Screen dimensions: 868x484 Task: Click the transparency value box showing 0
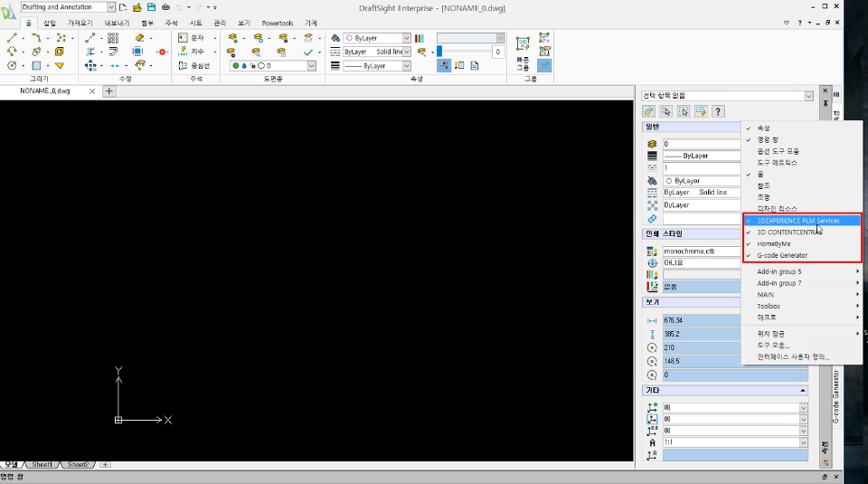[x=498, y=52]
